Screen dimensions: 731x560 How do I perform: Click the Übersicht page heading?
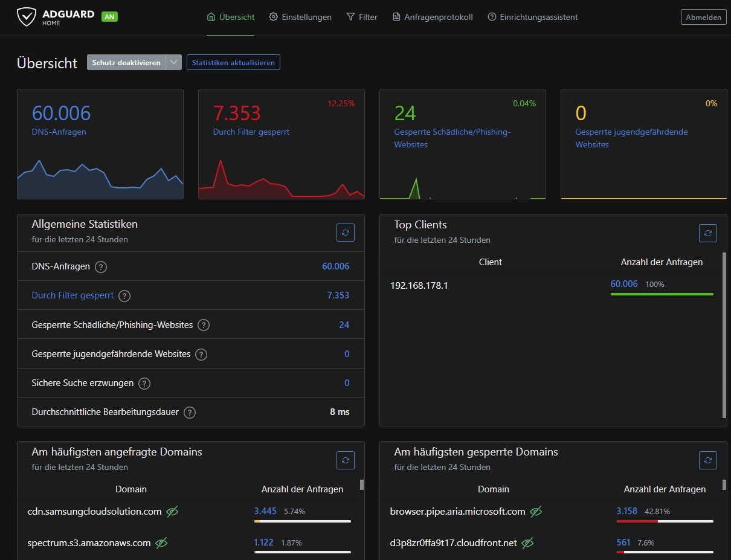pos(47,63)
